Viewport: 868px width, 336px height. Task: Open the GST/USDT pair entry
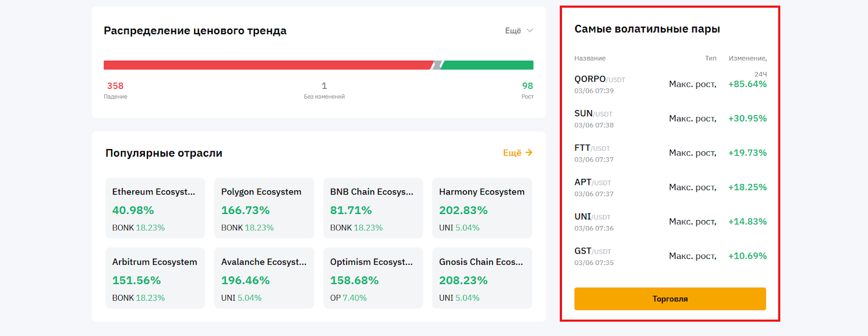coord(670,256)
